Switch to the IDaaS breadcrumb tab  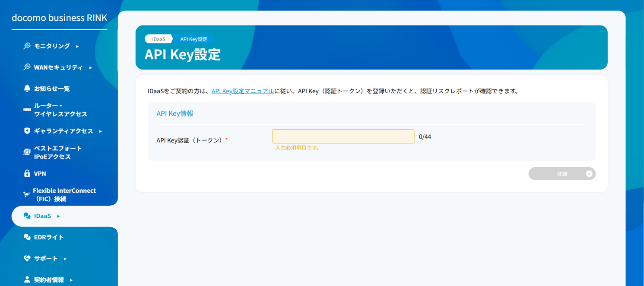coord(158,38)
